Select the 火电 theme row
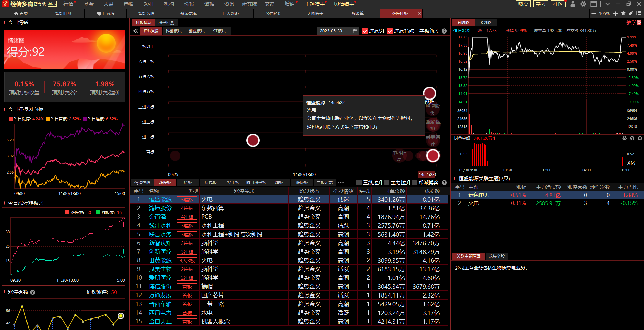The image size is (644, 330). pyautogui.click(x=547, y=203)
